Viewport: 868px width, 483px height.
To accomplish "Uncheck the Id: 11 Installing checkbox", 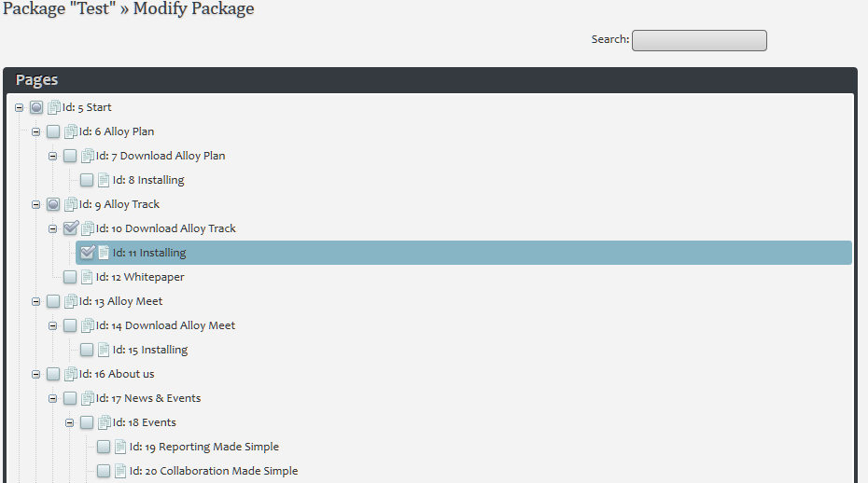I will [88, 253].
